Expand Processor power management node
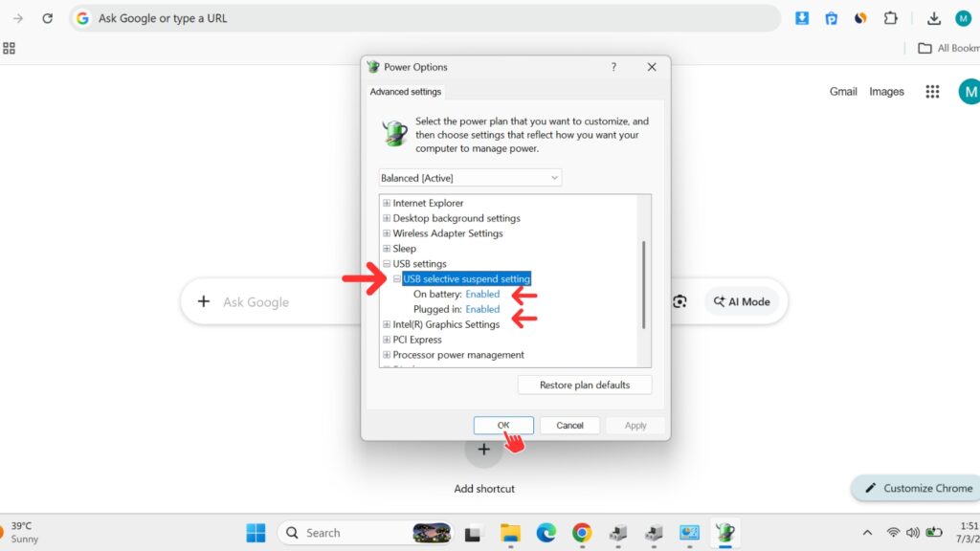The height and width of the screenshot is (551, 980). click(x=387, y=355)
